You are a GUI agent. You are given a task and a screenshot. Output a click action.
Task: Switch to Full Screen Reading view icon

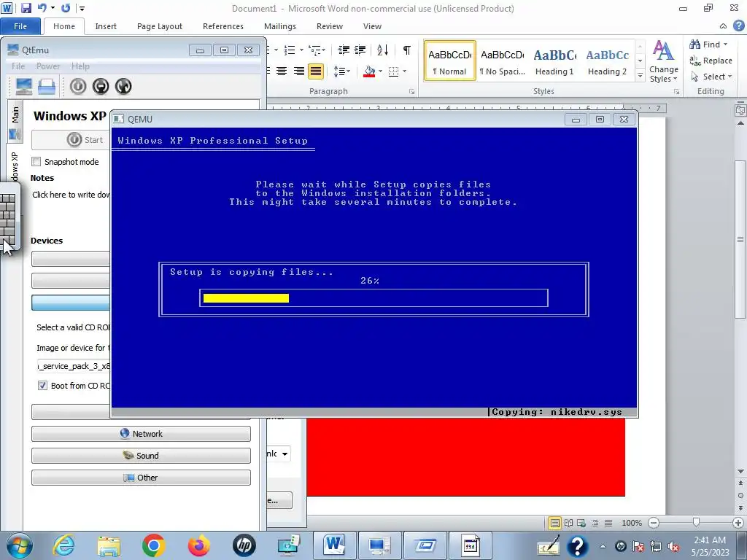point(568,523)
